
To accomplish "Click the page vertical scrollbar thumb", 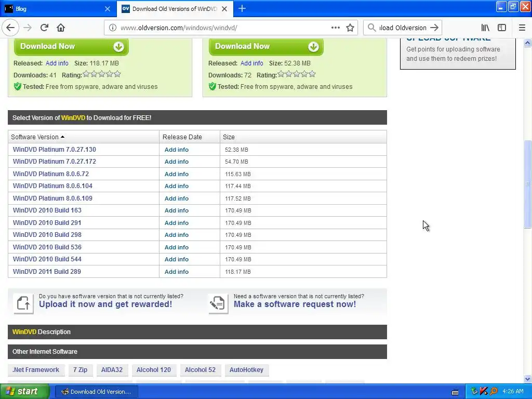I will tap(527, 184).
